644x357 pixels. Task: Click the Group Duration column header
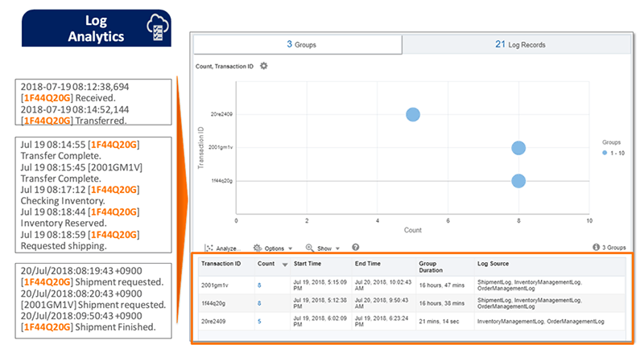[431, 267]
